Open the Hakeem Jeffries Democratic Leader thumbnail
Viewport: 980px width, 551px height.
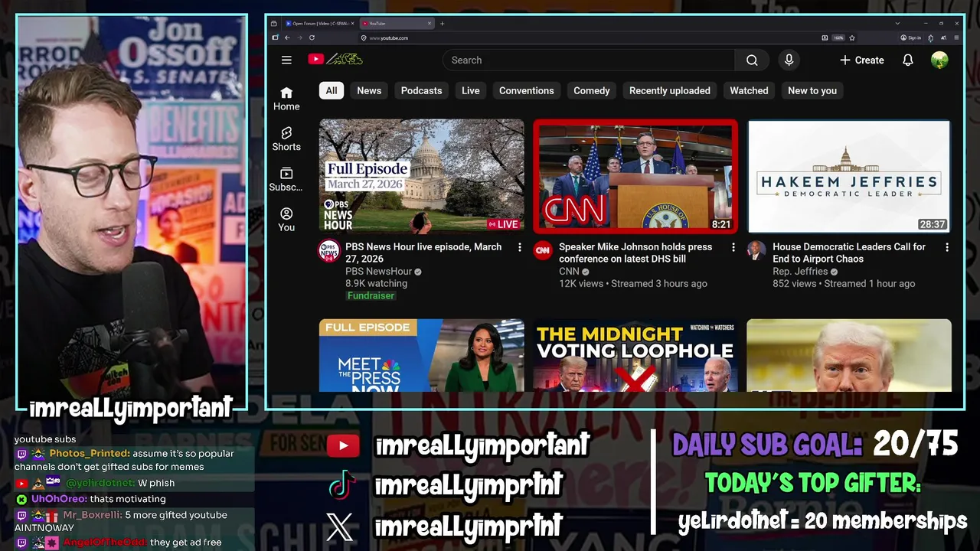click(849, 176)
